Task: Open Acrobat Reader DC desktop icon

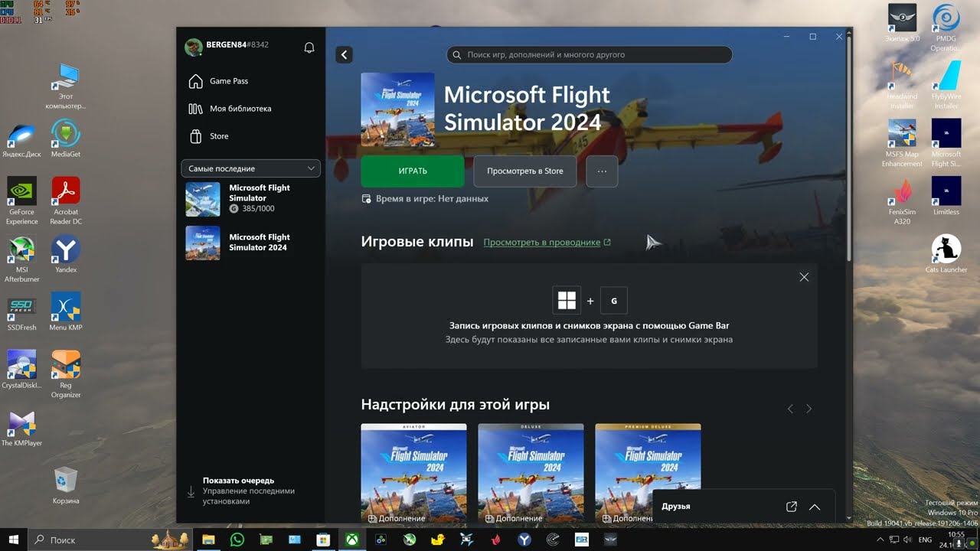Action: tap(66, 201)
